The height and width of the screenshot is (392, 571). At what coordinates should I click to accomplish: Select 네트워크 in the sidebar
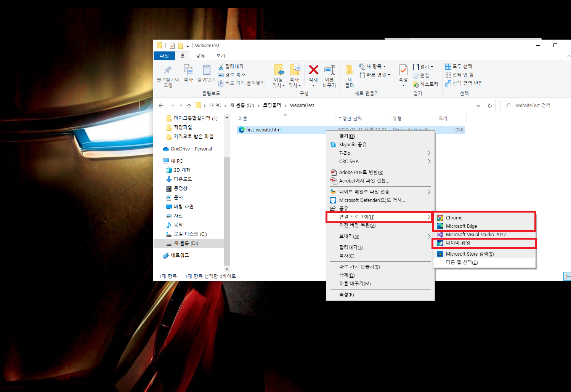click(176, 255)
